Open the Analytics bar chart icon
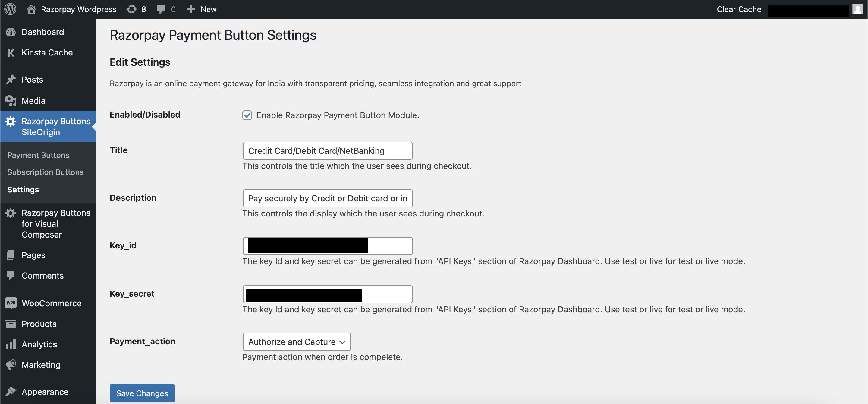Viewport: 868px width, 404px height. pos(11,344)
